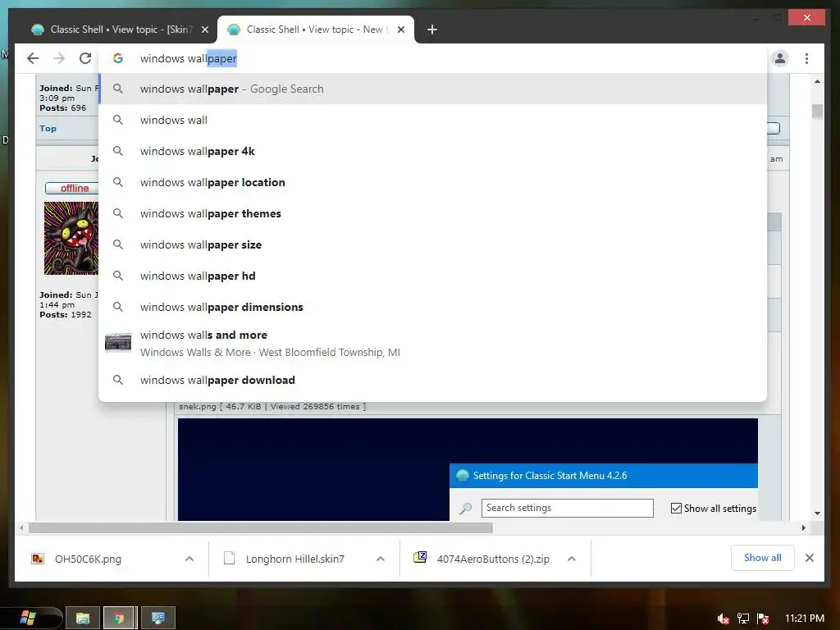Go forward to the next page
This screenshot has width=840, height=630.
click(x=59, y=58)
